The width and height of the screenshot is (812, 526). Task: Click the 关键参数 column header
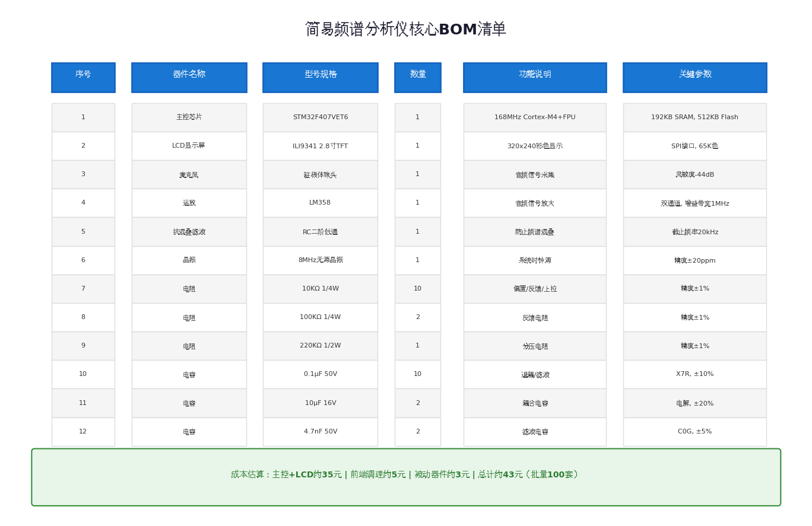(695, 78)
